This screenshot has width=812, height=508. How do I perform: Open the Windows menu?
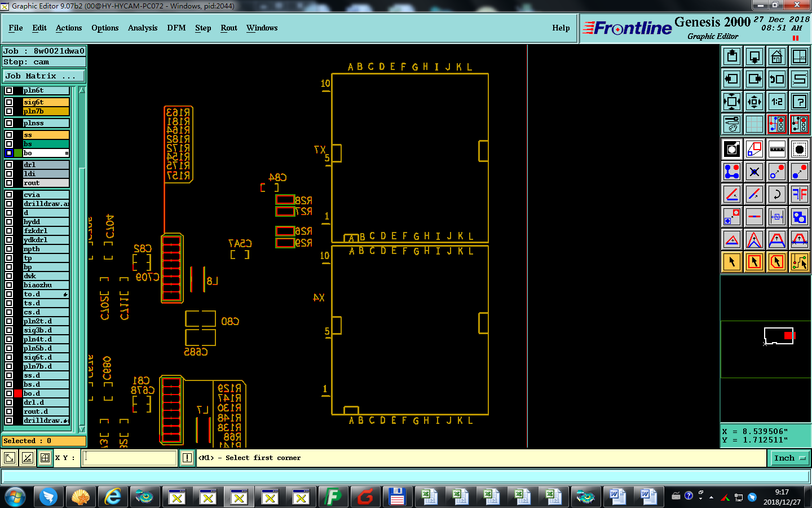[262, 28]
